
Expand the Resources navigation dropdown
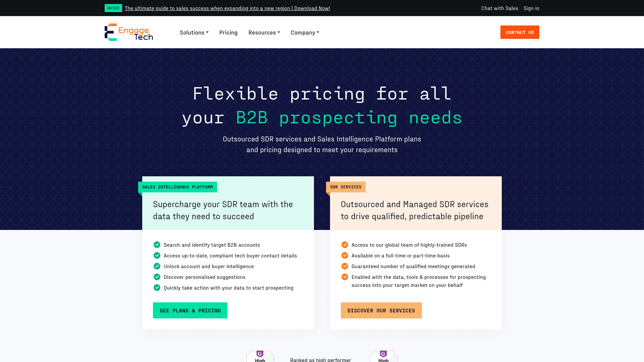tap(264, 32)
